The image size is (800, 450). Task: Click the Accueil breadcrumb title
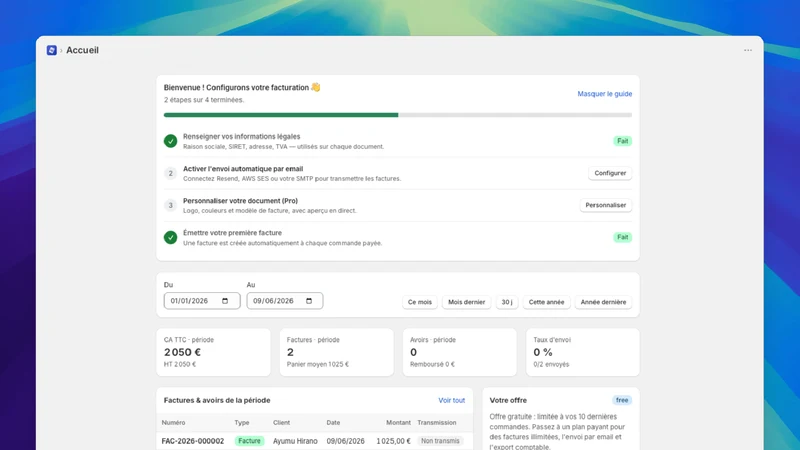[82, 50]
